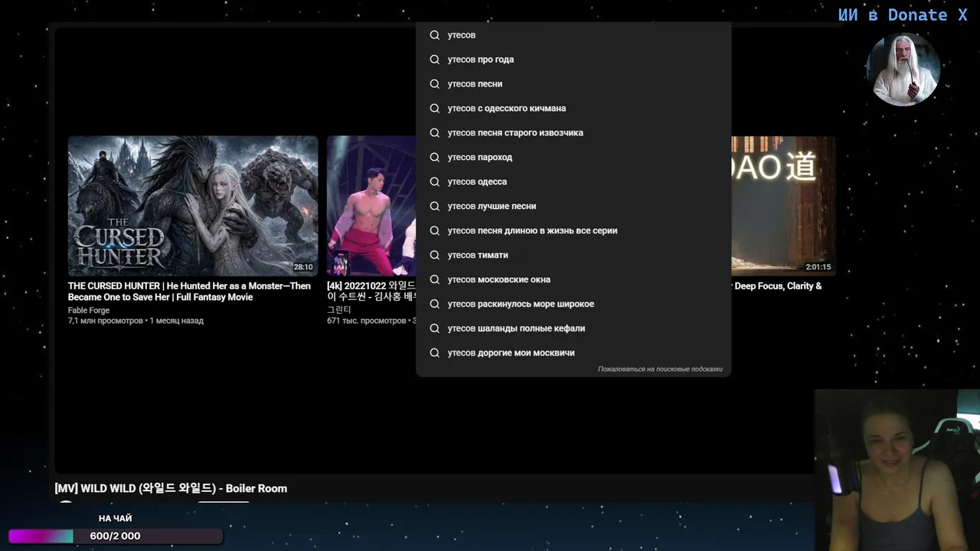Select the search icon beside 'утесов песни'
The image size is (980, 551).
click(435, 84)
